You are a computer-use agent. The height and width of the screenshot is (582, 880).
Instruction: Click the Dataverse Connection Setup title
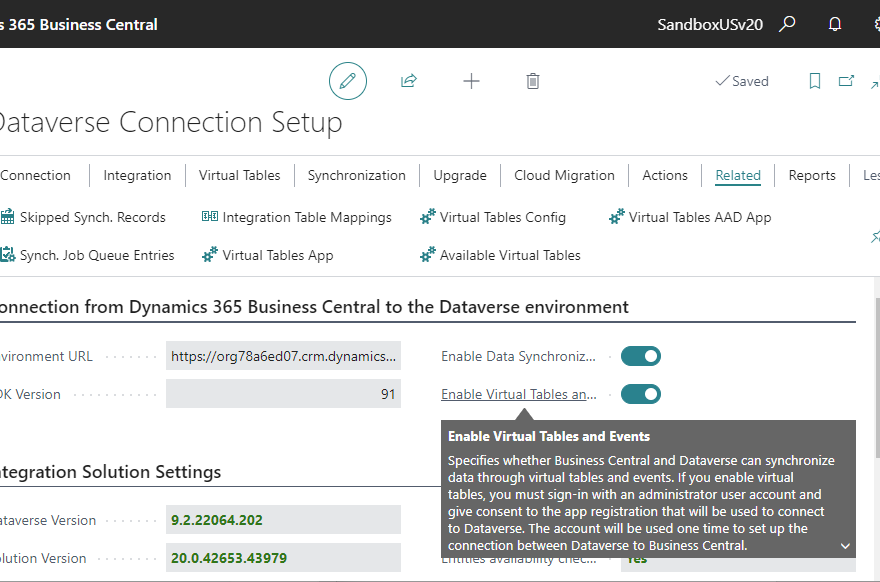coord(171,122)
